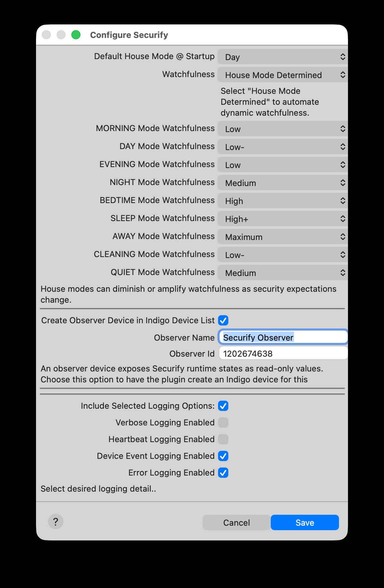The image size is (384, 588).
Task: Open AWAY Mode Watchfulness dropdown
Action: coord(283,237)
